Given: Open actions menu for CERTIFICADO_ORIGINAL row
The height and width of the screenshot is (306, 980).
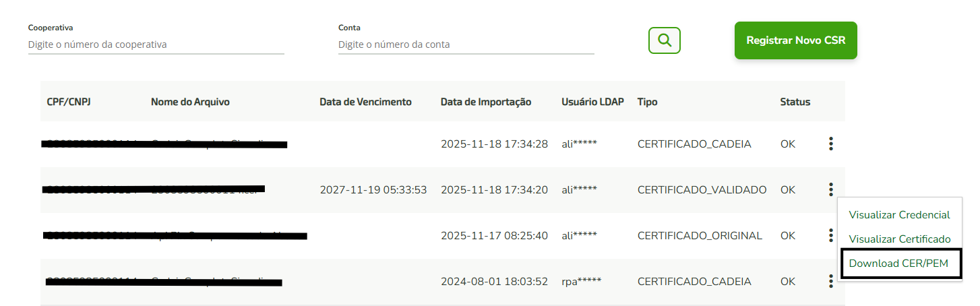Looking at the screenshot, I should click(831, 235).
